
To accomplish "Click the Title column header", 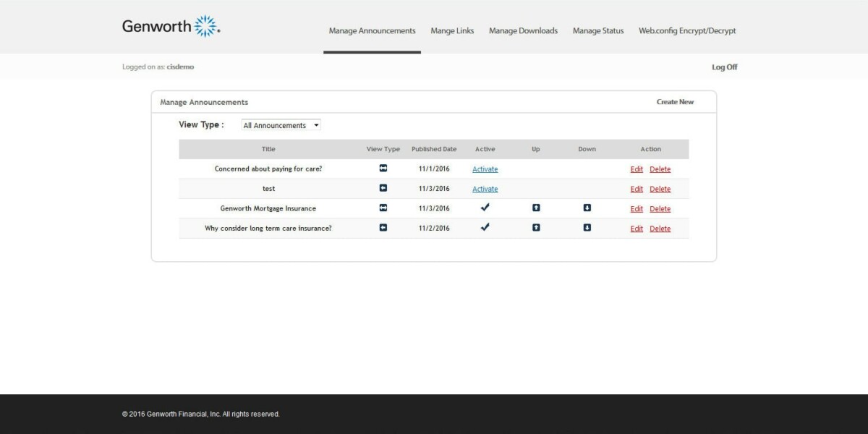I will pos(268,149).
